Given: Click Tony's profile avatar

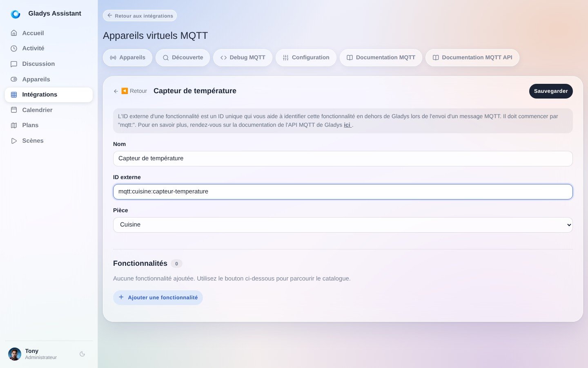Looking at the screenshot, I should (15, 354).
